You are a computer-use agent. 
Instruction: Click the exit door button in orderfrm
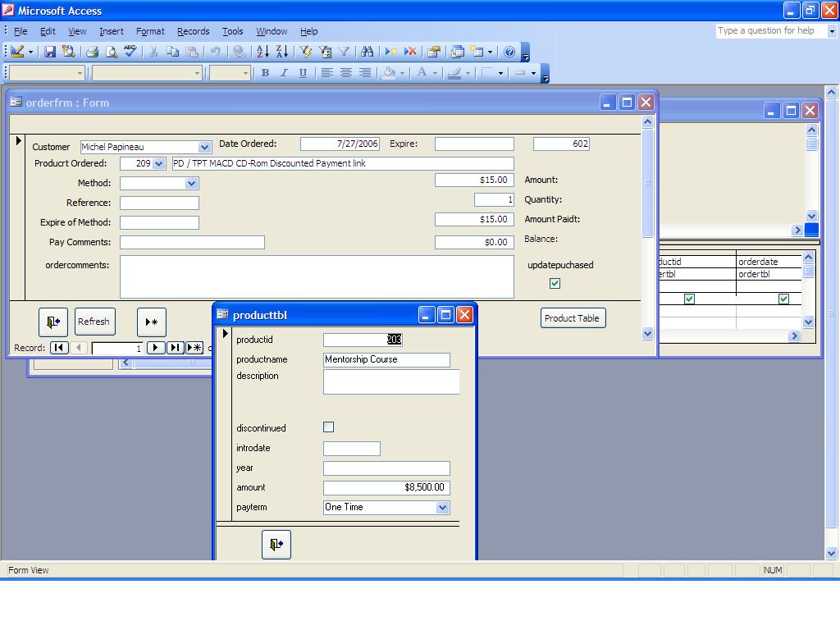pos(53,322)
